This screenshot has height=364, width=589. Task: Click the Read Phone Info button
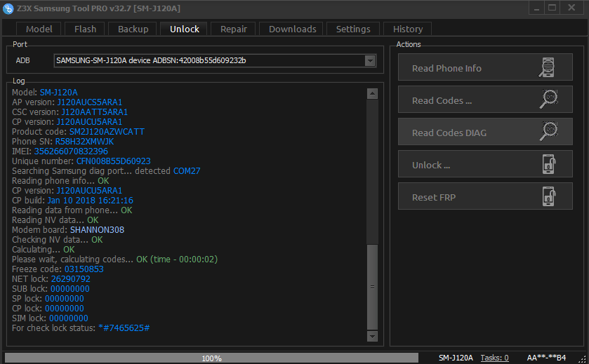coord(485,67)
